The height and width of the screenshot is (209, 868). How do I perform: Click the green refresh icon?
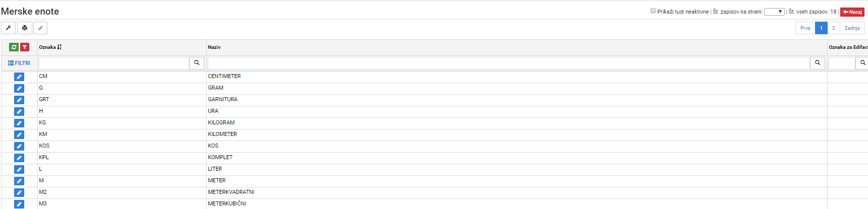point(14,47)
